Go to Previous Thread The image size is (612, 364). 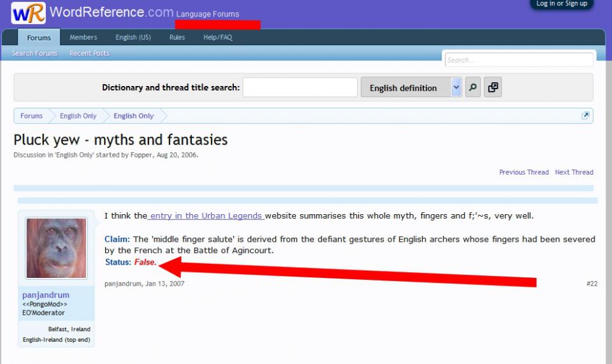click(523, 172)
